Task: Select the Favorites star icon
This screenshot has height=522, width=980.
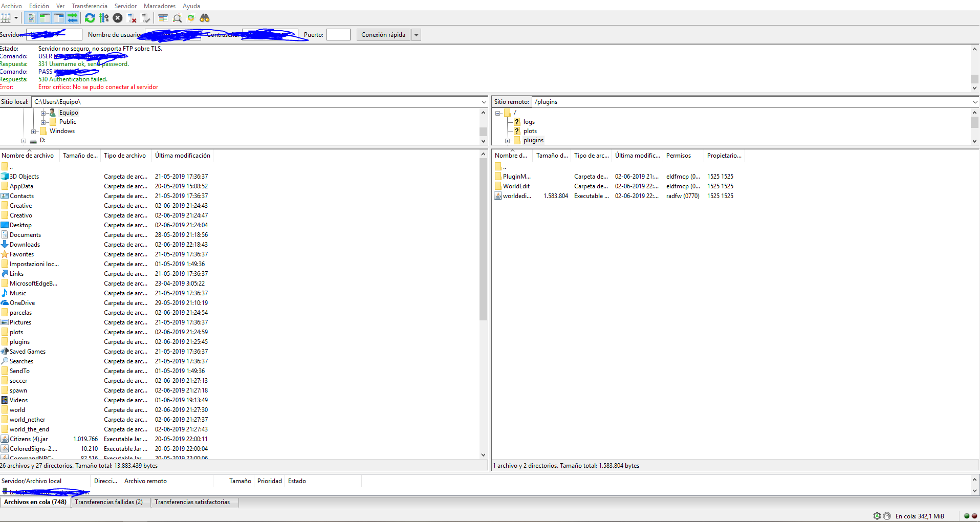Action: [x=5, y=254]
